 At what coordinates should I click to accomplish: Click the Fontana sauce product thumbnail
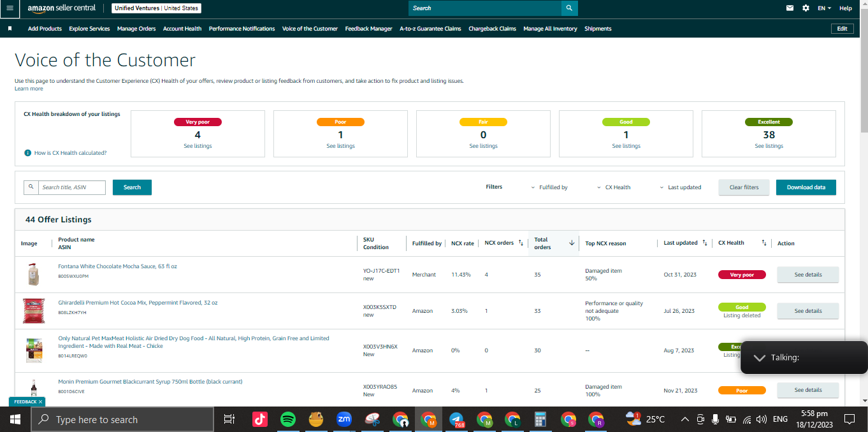point(34,275)
